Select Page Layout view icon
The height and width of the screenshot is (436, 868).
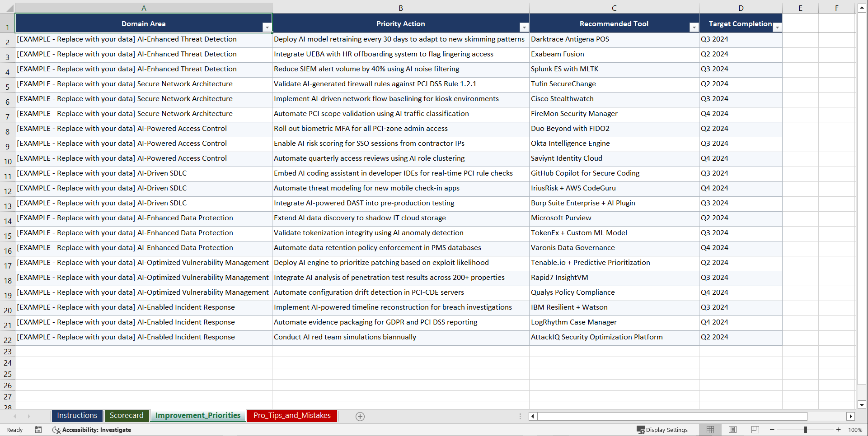pos(732,430)
